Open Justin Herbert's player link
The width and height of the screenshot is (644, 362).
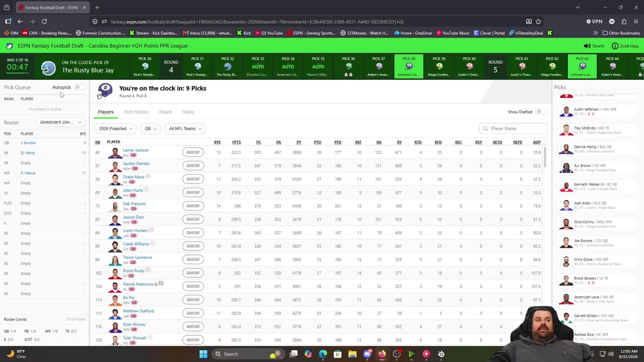pos(135,230)
